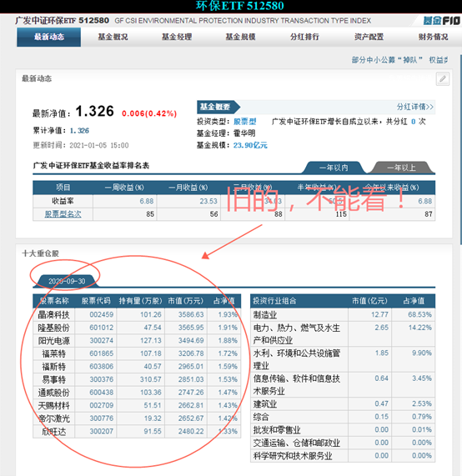Open the 分红排行 tab
Viewport: 462px width, 476px height.
click(x=304, y=37)
